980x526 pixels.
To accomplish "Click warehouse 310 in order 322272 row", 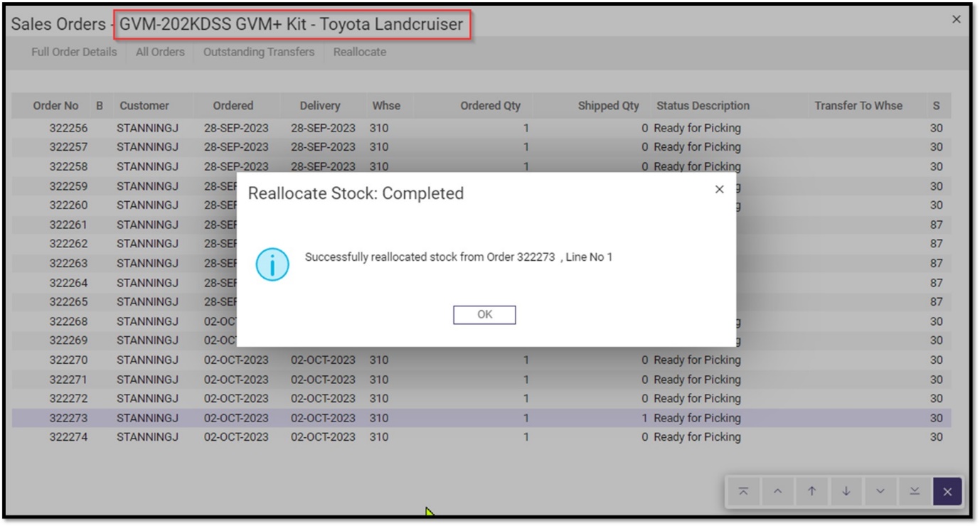I will 379,399.
